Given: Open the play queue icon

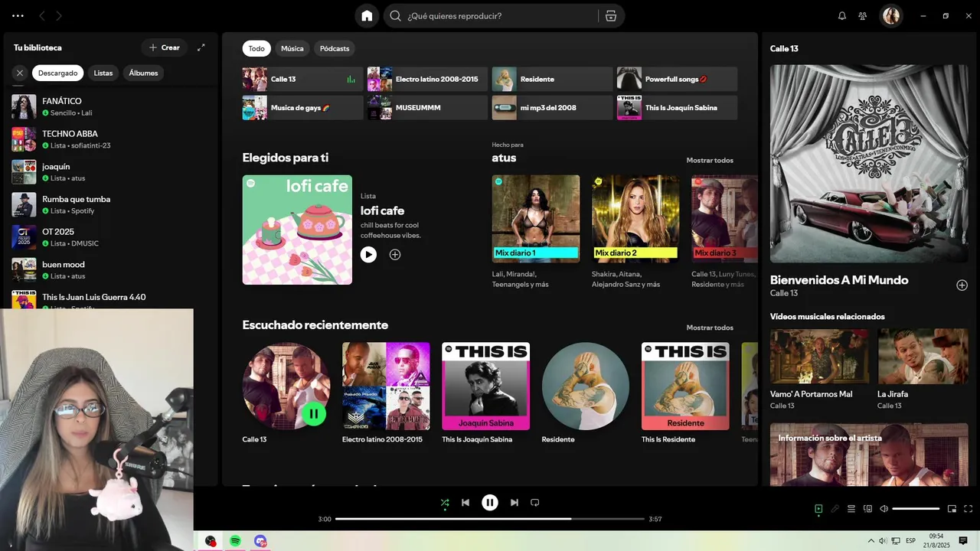Looking at the screenshot, I should pos(851,509).
